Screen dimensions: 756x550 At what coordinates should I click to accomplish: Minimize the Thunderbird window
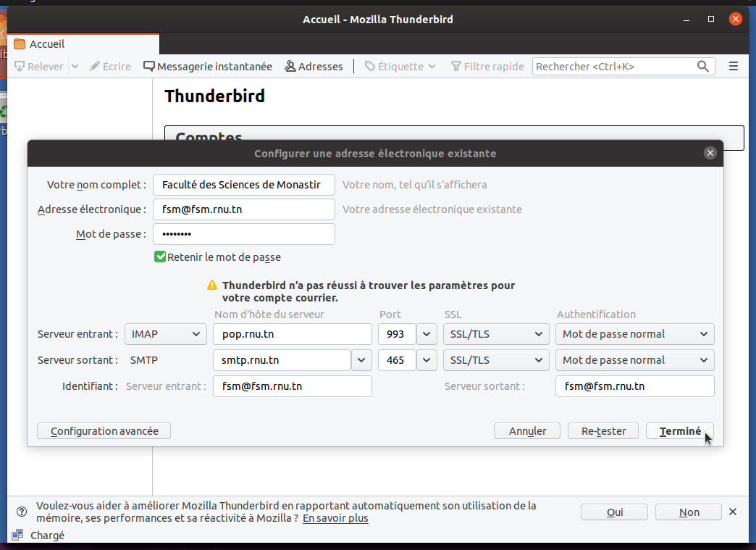coord(686,20)
